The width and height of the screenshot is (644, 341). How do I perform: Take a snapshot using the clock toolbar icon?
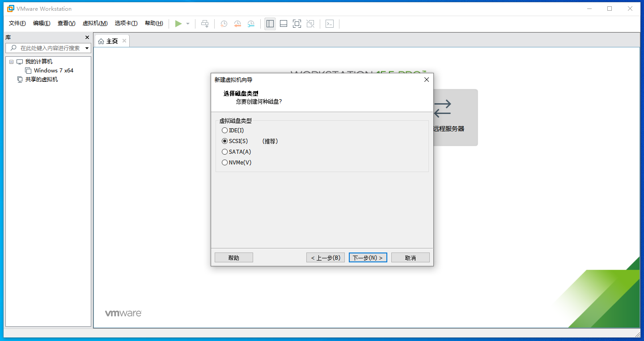point(224,24)
